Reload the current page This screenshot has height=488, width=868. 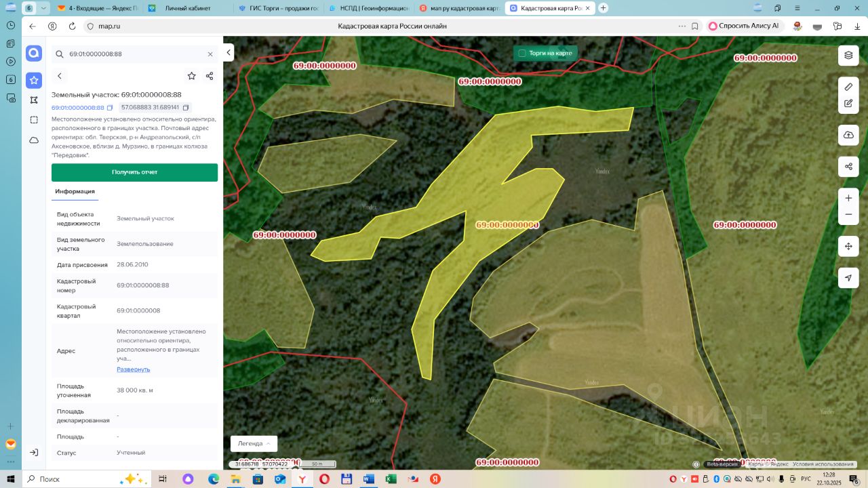(72, 26)
